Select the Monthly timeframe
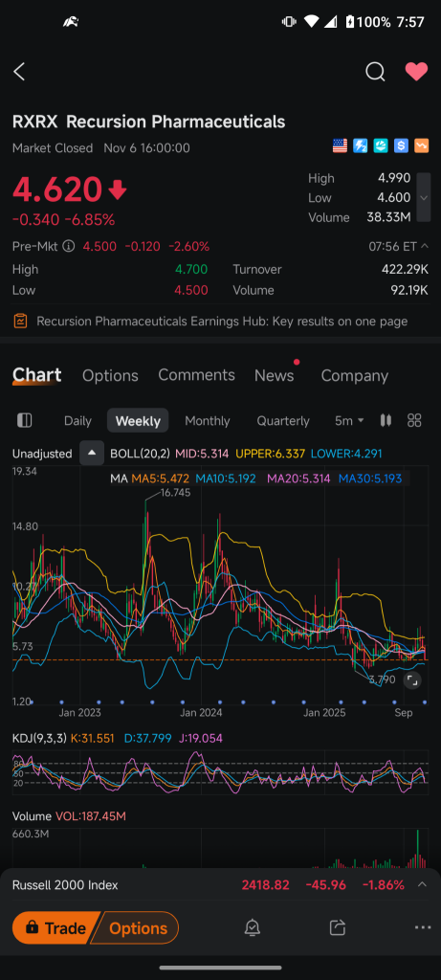The image size is (441, 980). 208,421
